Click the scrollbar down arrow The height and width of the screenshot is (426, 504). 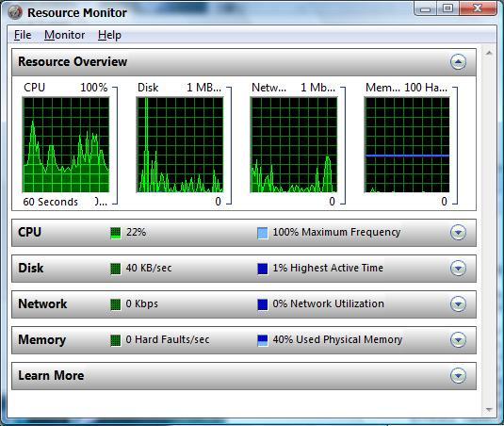(489, 409)
